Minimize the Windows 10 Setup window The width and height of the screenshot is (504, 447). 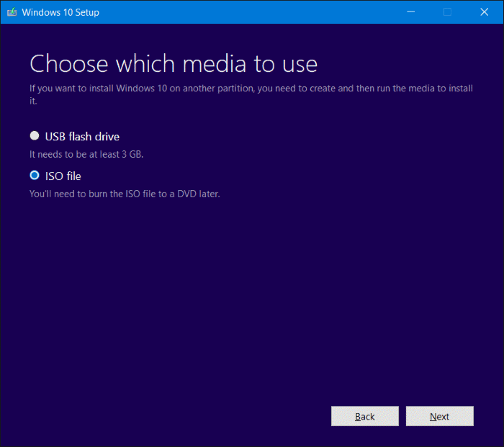[411, 12]
